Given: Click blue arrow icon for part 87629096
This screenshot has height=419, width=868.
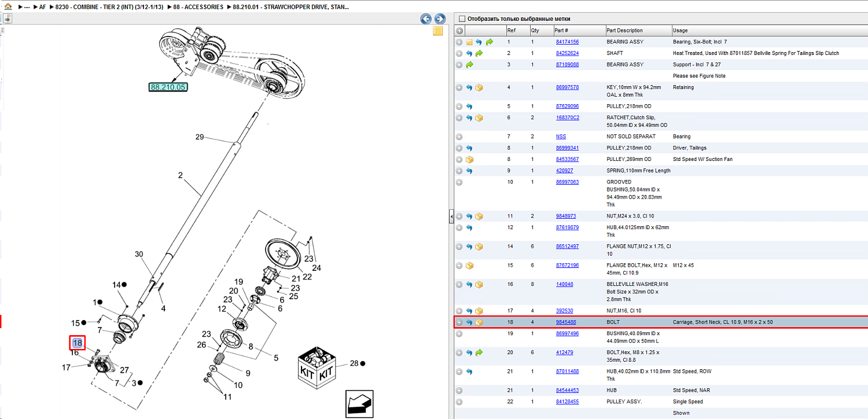Looking at the screenshot, I should (469, 106).
